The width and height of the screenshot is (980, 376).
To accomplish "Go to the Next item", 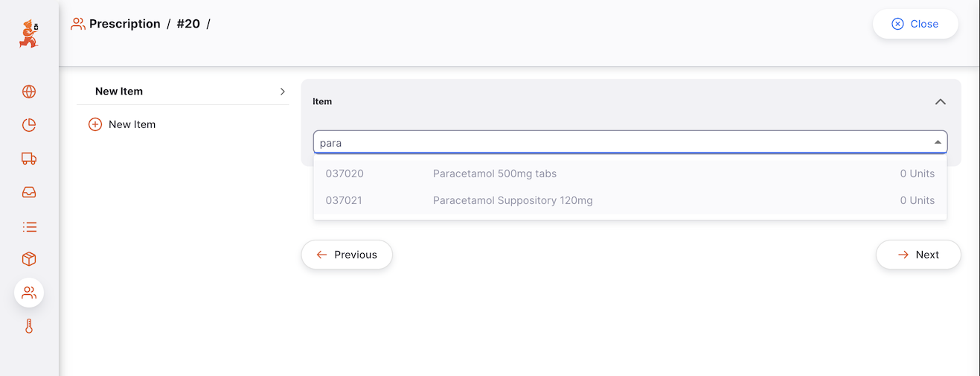I will coord(917,255).
